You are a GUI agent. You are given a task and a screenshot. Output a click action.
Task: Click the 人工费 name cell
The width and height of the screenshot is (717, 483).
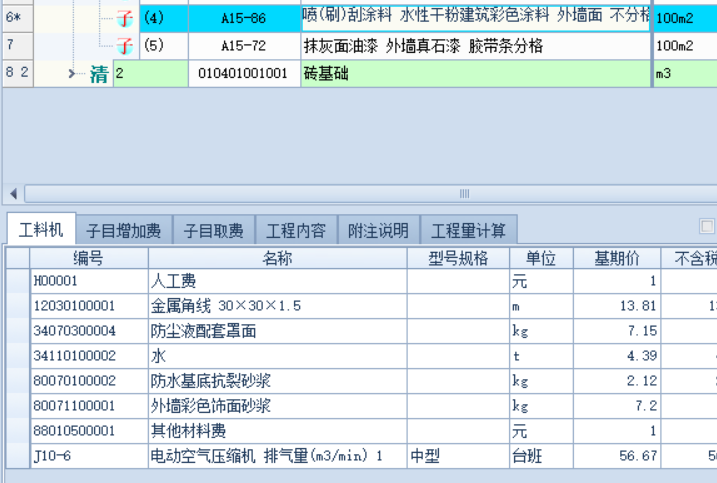tap(278, 281)
